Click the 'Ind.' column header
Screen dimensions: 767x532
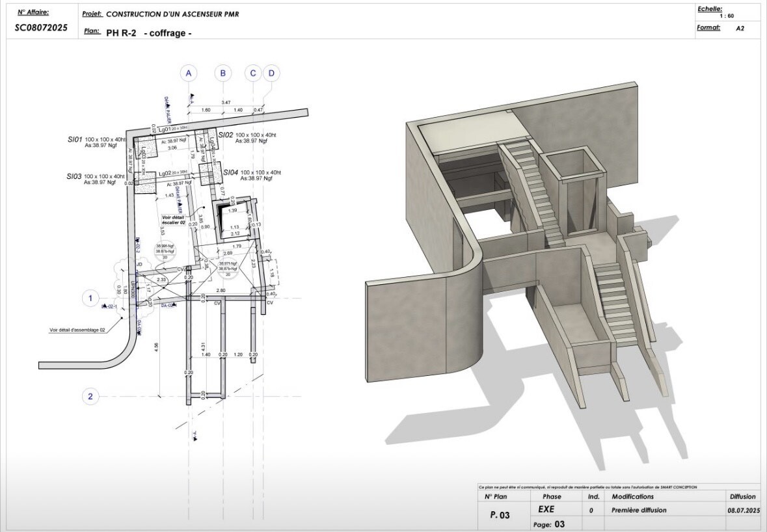tap(593, 496)
